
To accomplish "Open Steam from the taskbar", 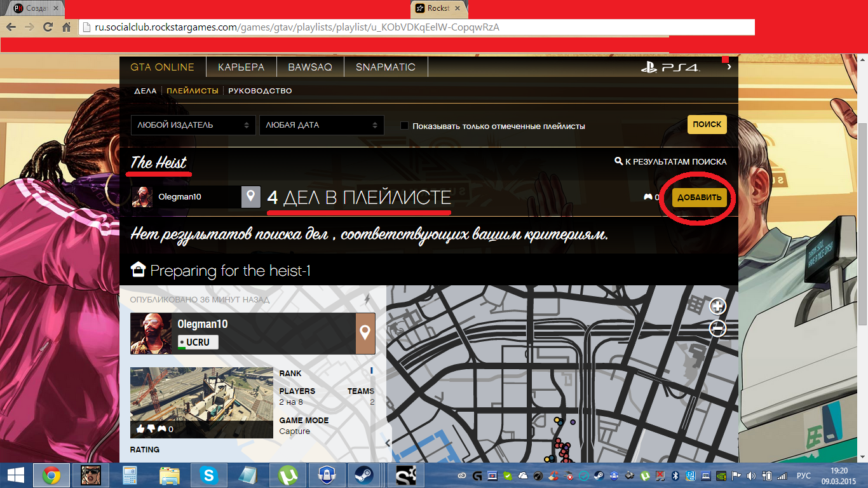I will (364, 475).
